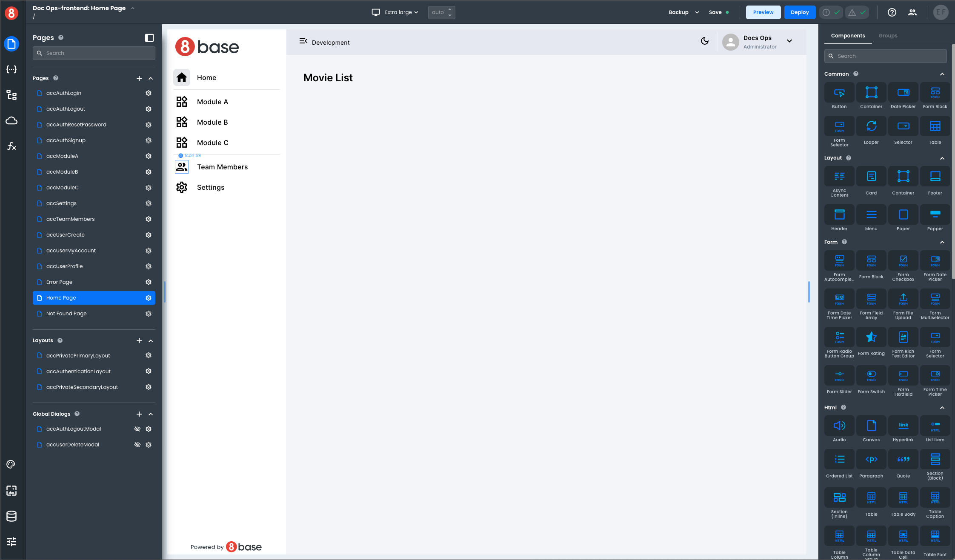This screenshot has width=955, height=560.
Task: Toggle visibility of accUserDeleteModal dialog
Action: tap(137, 445)
